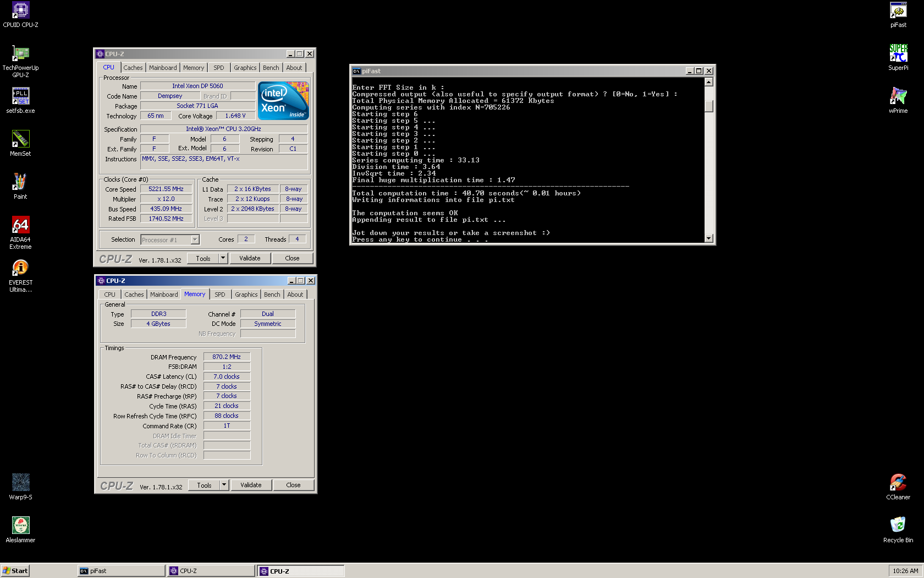Image resolution: width=924 pixels, height=578 pixels.
Task: Open About tab in top CPU-Z window
Action: (x=294, y=68)
